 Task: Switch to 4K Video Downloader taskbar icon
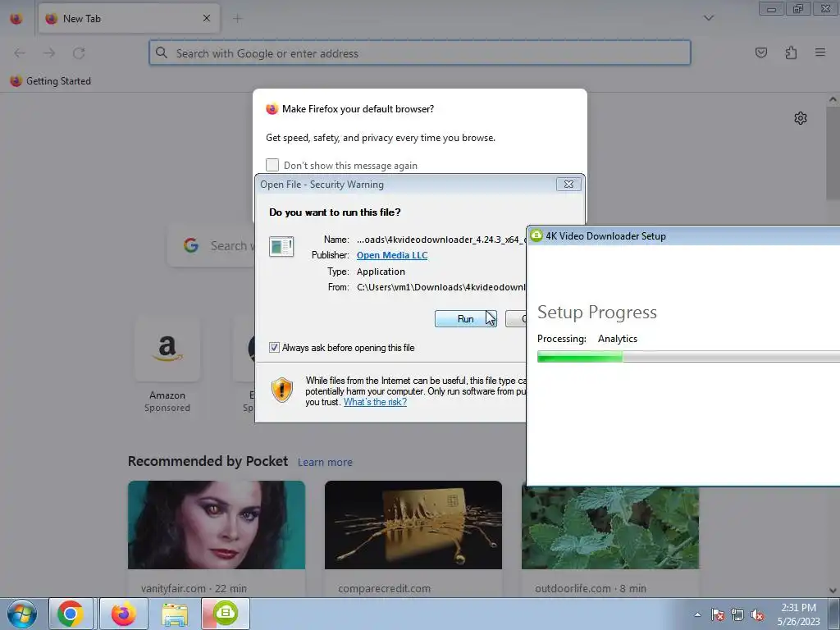(x=226, y=613)
